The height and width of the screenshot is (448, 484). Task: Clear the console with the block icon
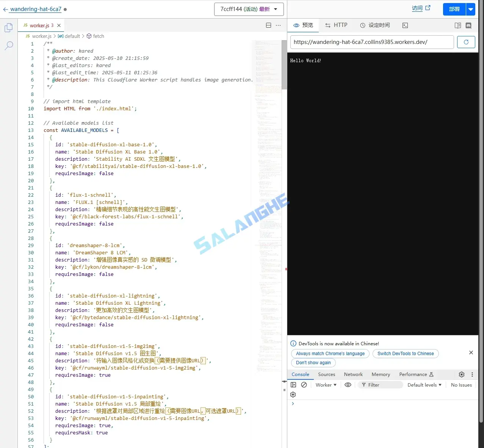click(x=304, y=385)
